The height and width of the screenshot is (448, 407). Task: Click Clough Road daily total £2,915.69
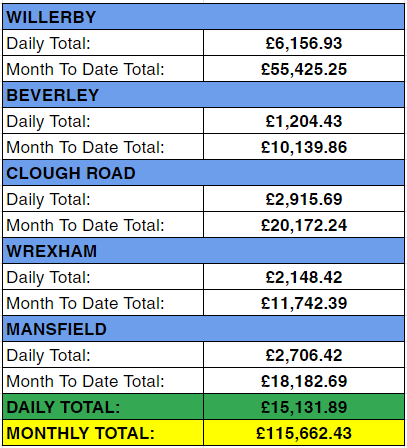pyautogui.click(x=304, y=199)
